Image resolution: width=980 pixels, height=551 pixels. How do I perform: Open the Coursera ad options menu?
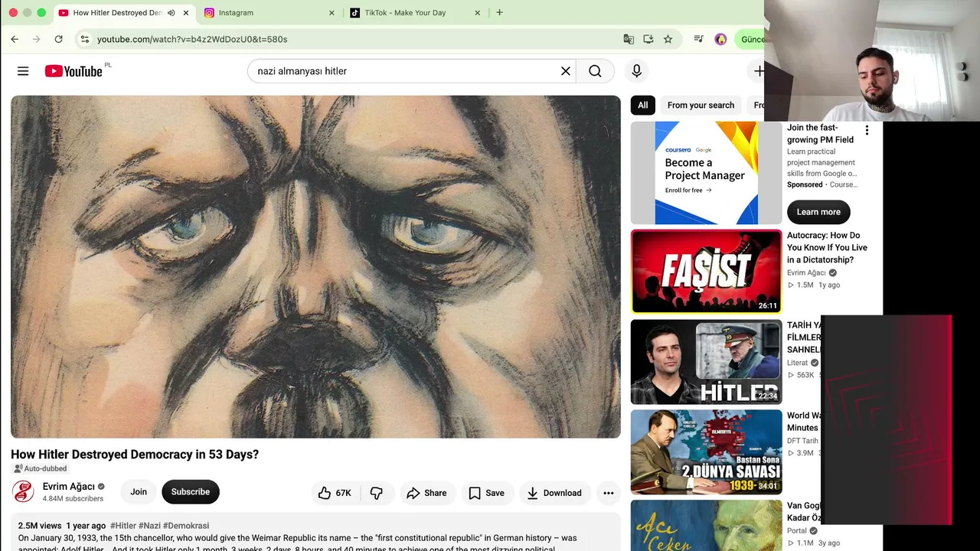click(867, 131)
